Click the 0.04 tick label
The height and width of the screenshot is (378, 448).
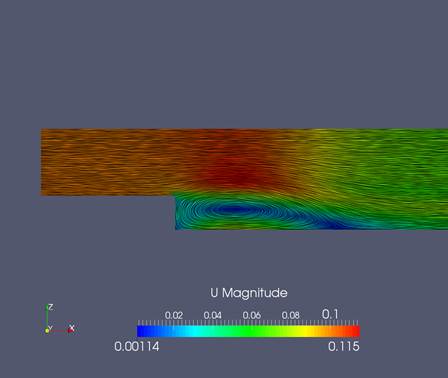click(x=213, y=315)
